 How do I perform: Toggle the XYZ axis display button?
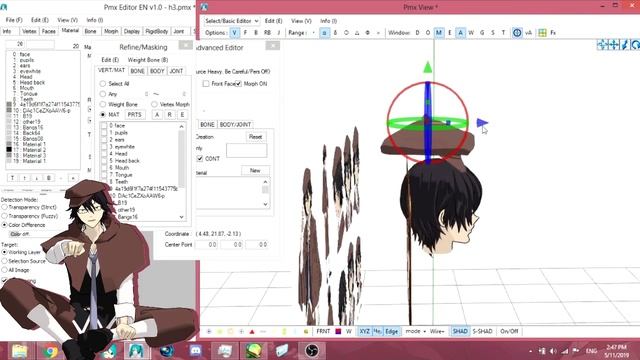point(364,331)
